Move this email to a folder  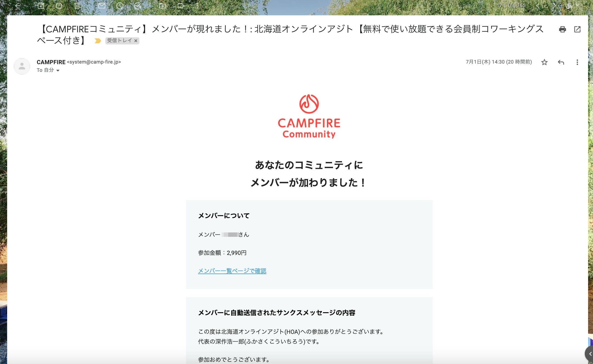[163, 6]
